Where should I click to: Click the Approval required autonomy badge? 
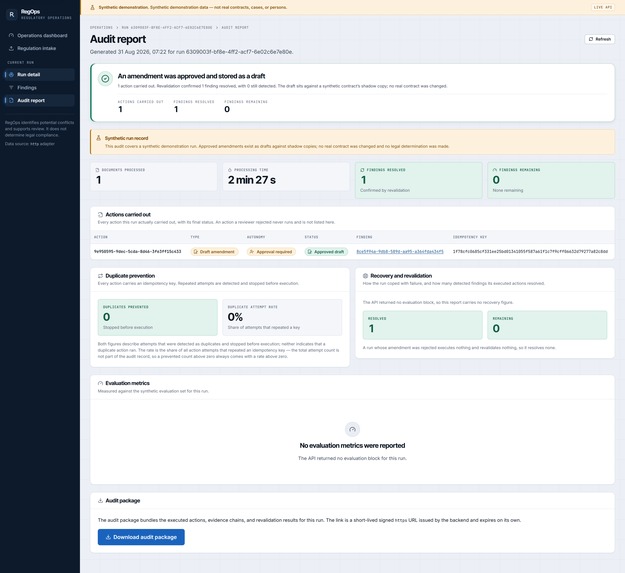271,251
